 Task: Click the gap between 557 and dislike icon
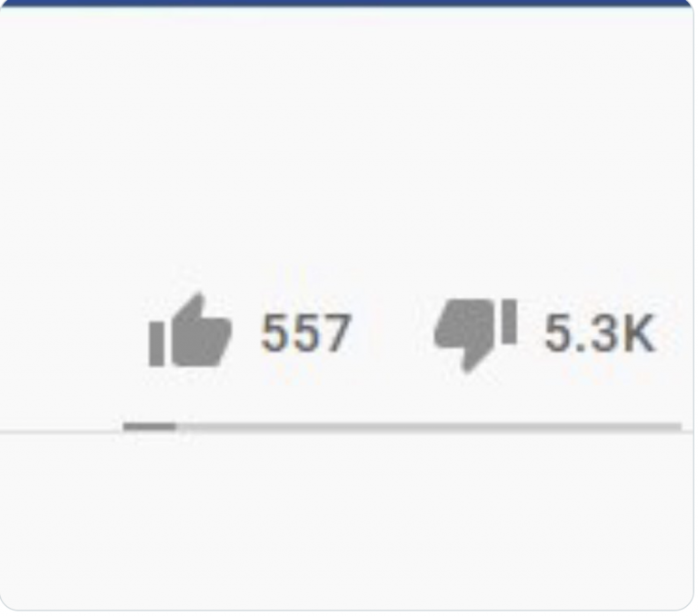point(393,333)
